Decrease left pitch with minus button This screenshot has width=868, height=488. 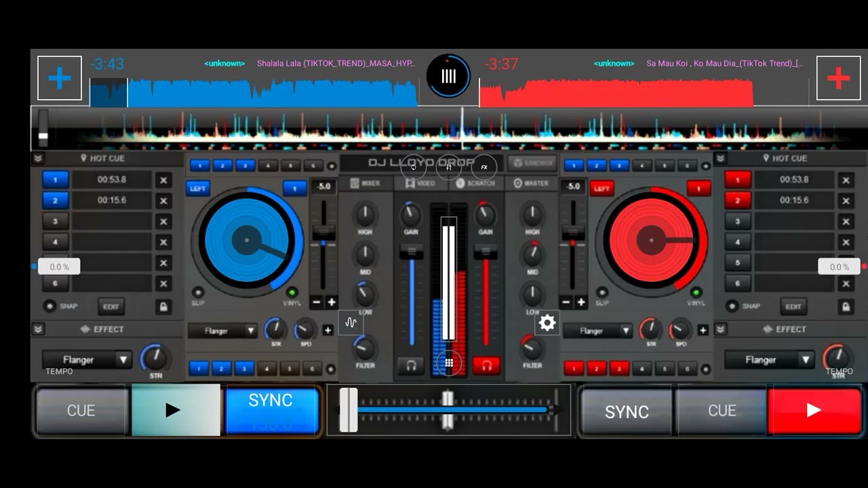coord(317,302)
